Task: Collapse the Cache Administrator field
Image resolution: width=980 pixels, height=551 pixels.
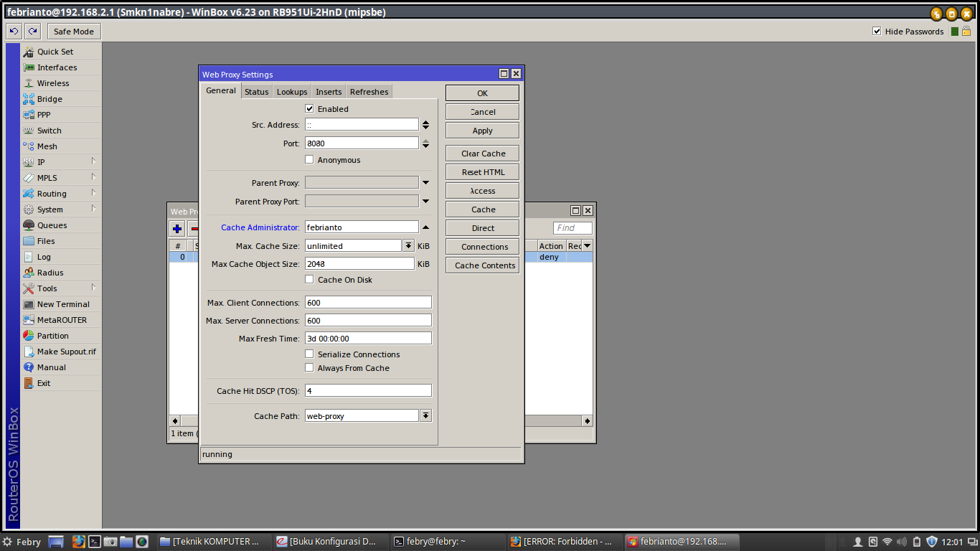Action: 426,227
